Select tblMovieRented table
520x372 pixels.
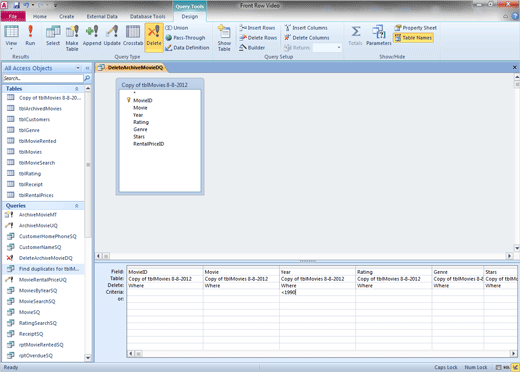click(x=37, y=141)
